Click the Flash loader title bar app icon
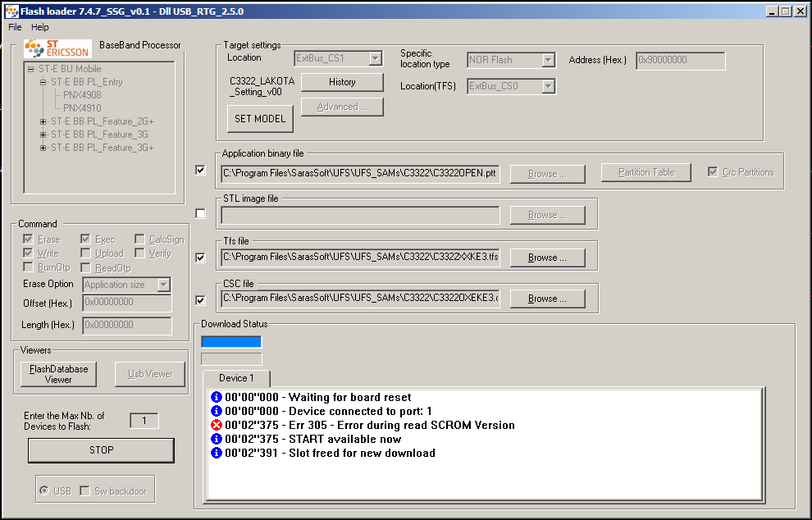 coord(11,11)
